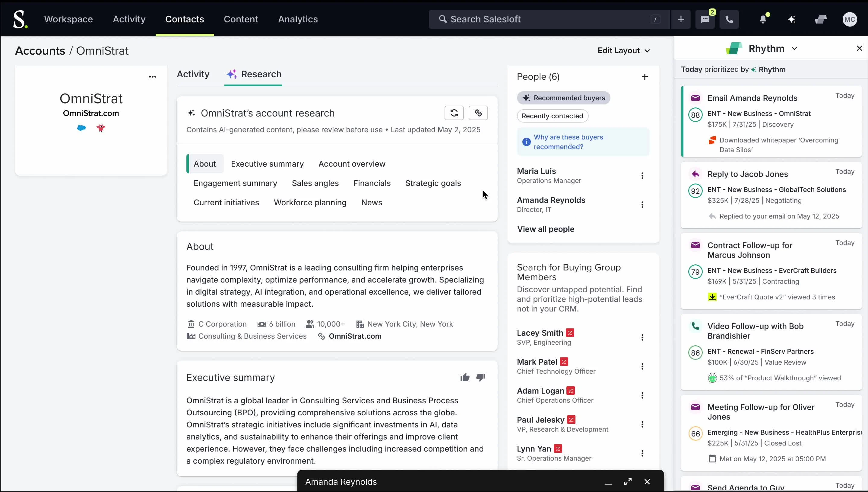Open the Edit Layout dropdown

click(624, 51)
